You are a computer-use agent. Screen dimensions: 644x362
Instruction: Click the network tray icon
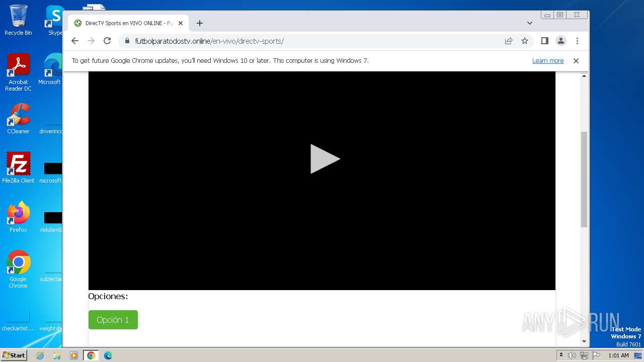[x=584, y=355]
